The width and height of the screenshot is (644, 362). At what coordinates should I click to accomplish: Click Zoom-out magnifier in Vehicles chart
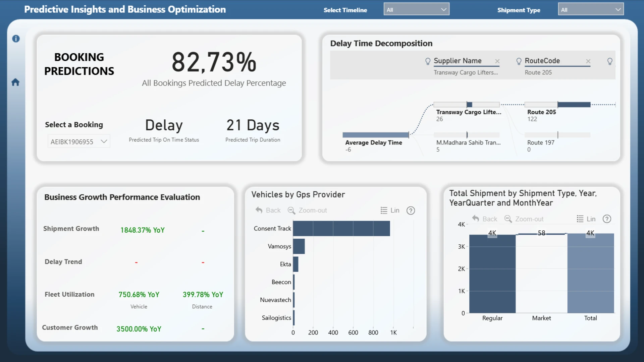click(291, 210)
